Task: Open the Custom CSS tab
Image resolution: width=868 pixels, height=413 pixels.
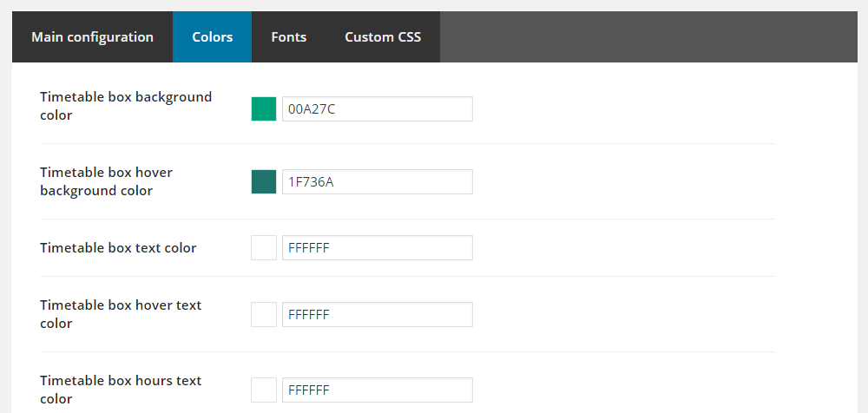Action: (x=383, y=37)
